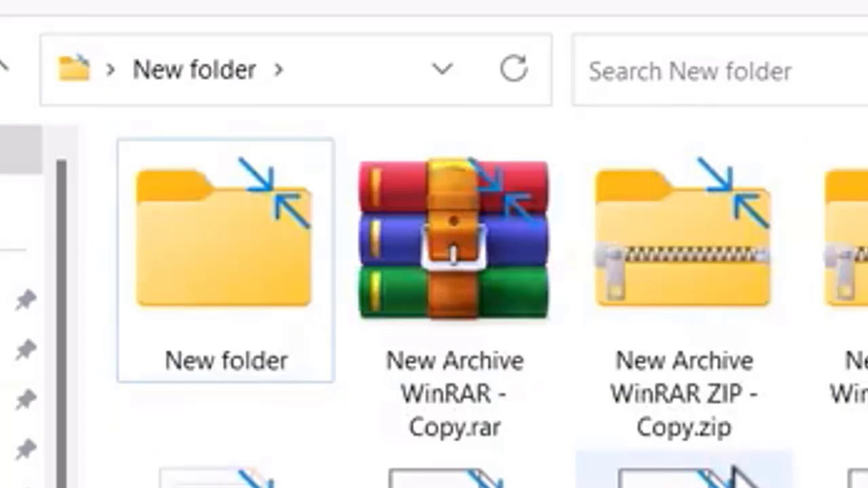Viewport: 868px width, 488px height.
Task: Select the New folder breadcrumb in address bar
Action: [x=194, y=69]
